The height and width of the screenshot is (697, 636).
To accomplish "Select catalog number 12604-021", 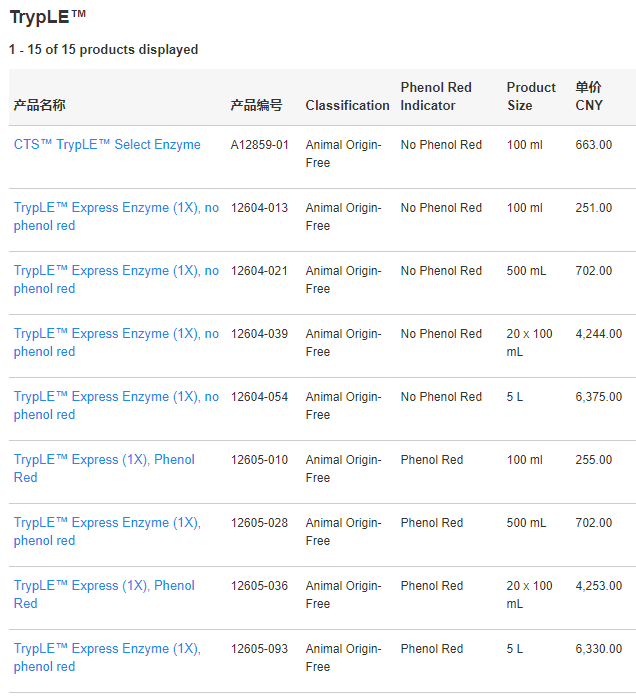I will pos(259,271).
